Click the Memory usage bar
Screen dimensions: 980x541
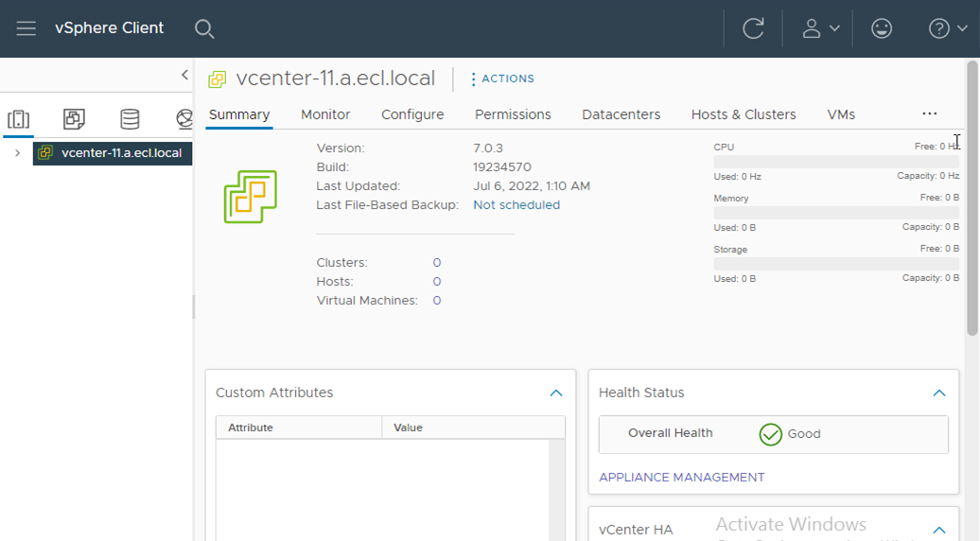point(836,213)
